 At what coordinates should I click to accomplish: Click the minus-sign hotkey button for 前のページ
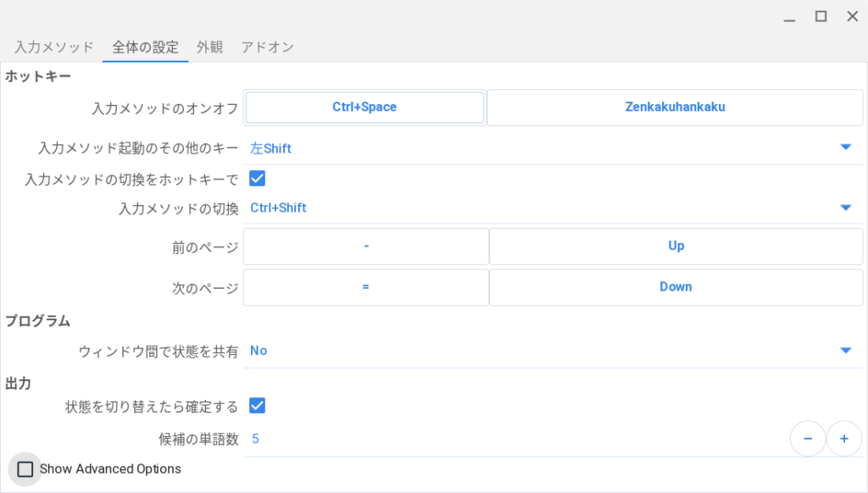(x=366, y=246)
